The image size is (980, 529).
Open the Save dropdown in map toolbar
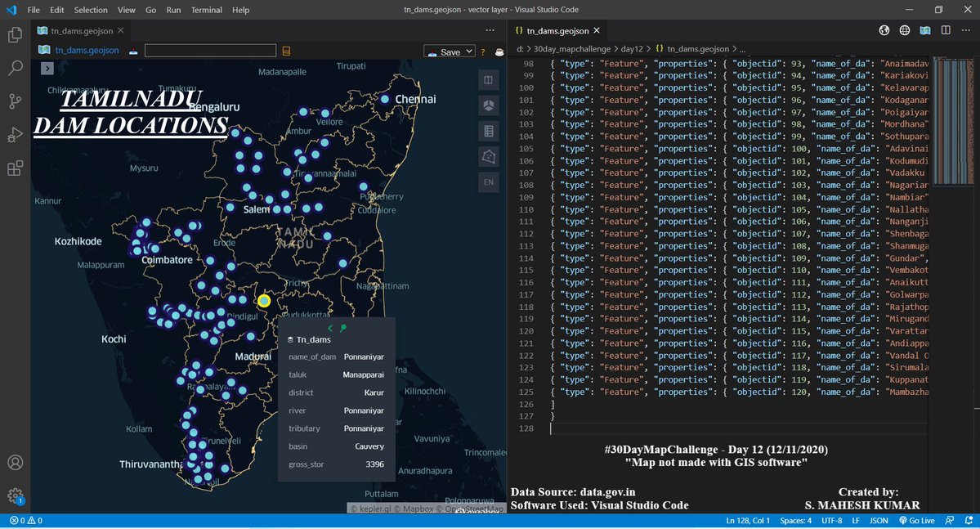point(450,52)
